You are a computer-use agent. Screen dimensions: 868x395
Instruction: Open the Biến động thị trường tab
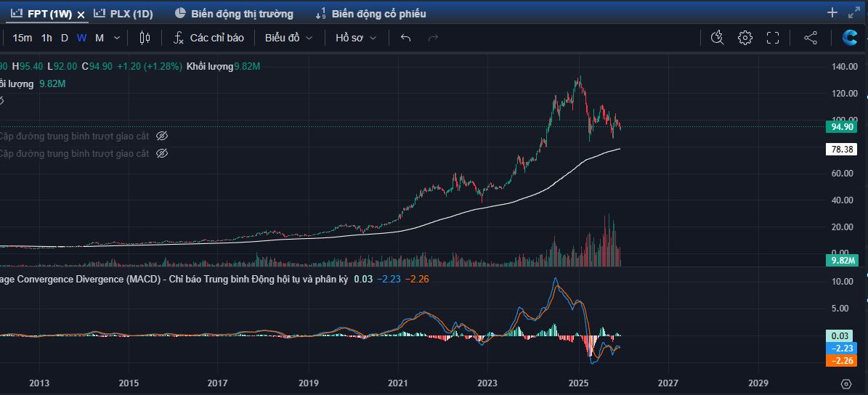235,13
